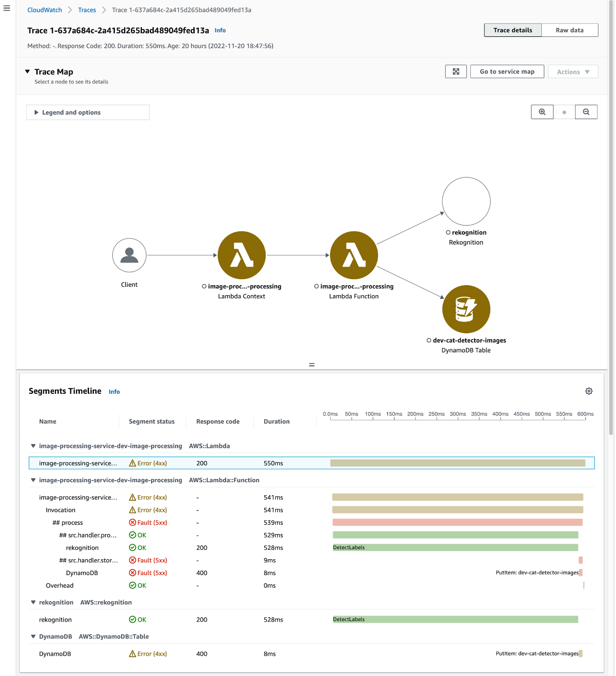The image size is (616, 676).
Task: Open the Actions dropdown
Action: (573, 72)
